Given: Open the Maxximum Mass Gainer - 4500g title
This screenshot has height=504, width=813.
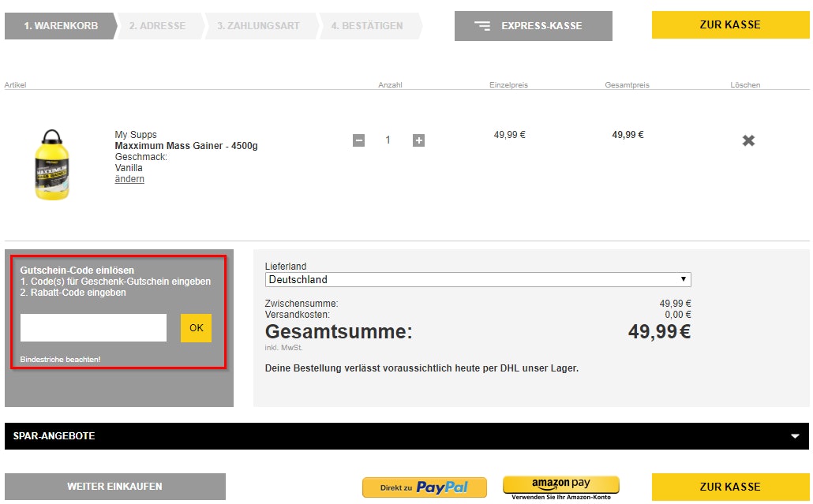Looking at the screenshot, I should pos(186,146).
